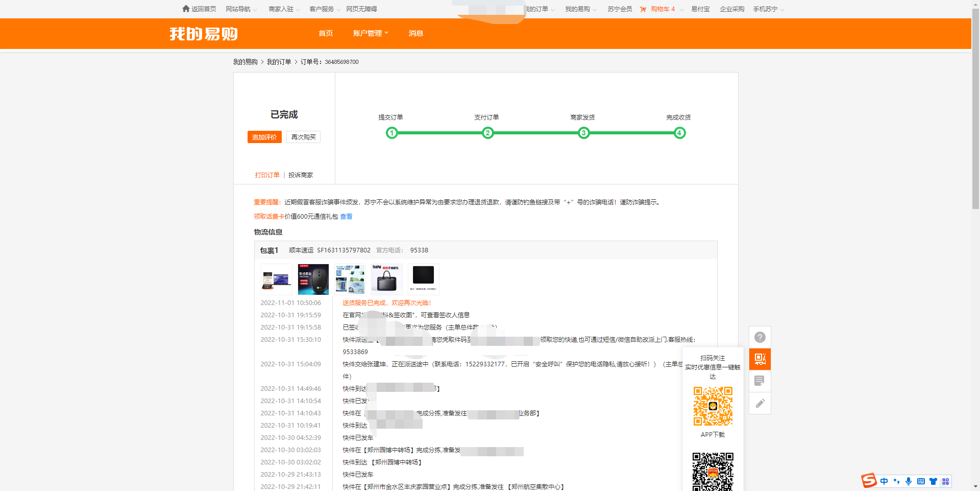Toggle punctuation mode icon in IME bar
The width and height of the screenshot is (980, 491).
896,481
